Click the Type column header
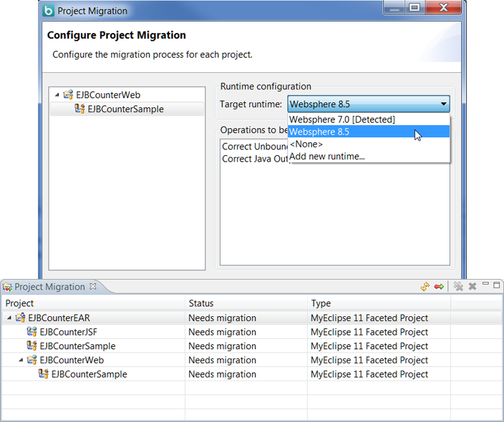Viewport: 504px width, 422px height. coord(321,303)
